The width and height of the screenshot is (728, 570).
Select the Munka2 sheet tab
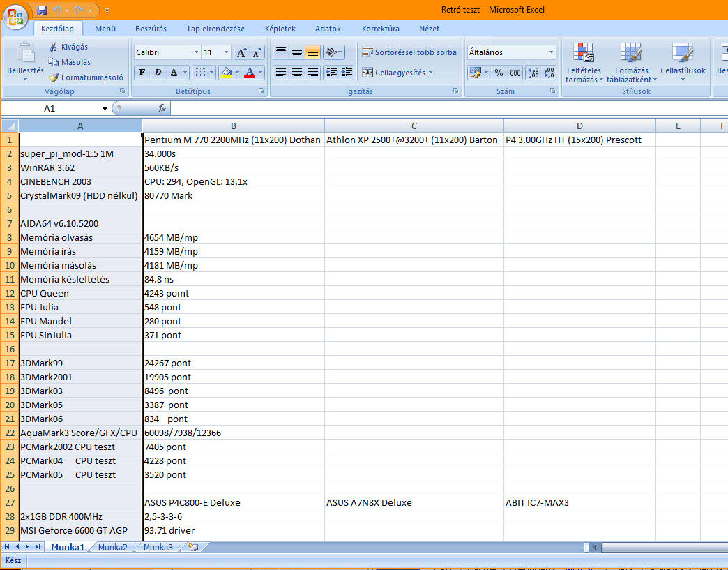click(112, 547)
